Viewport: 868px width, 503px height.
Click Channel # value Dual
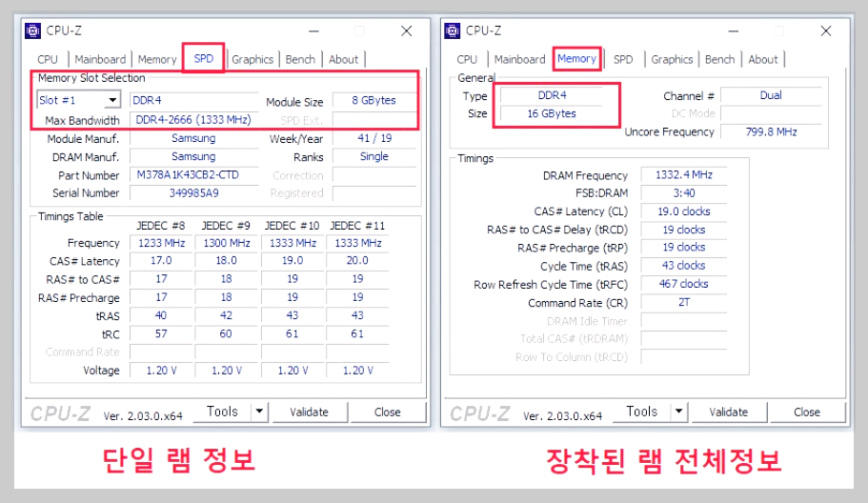click(771, 95)
